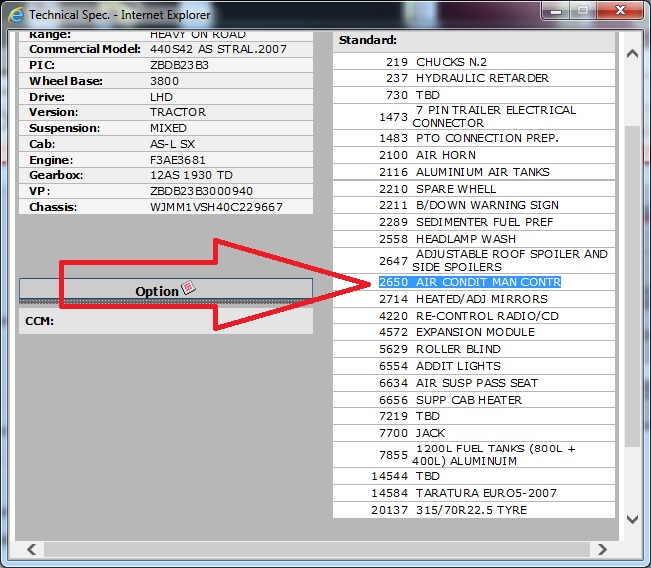Select row 2558 HEADLAMP WASH

coord(474,239)
